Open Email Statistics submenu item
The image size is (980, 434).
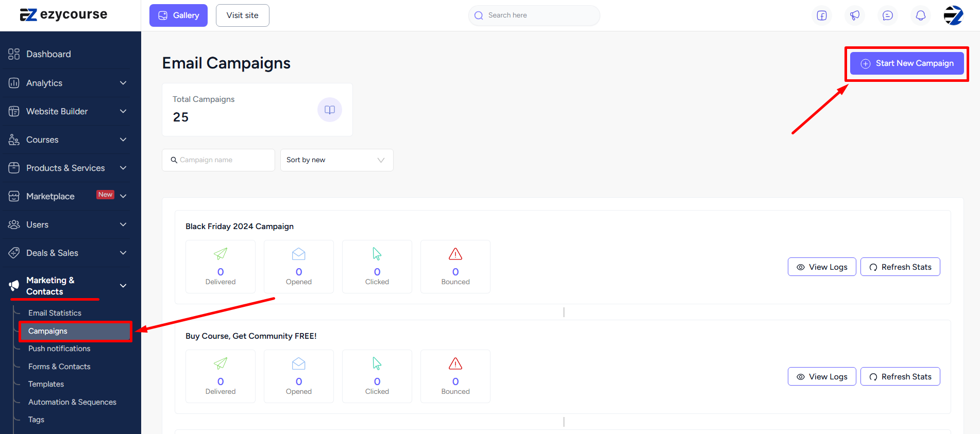point(55,313)
